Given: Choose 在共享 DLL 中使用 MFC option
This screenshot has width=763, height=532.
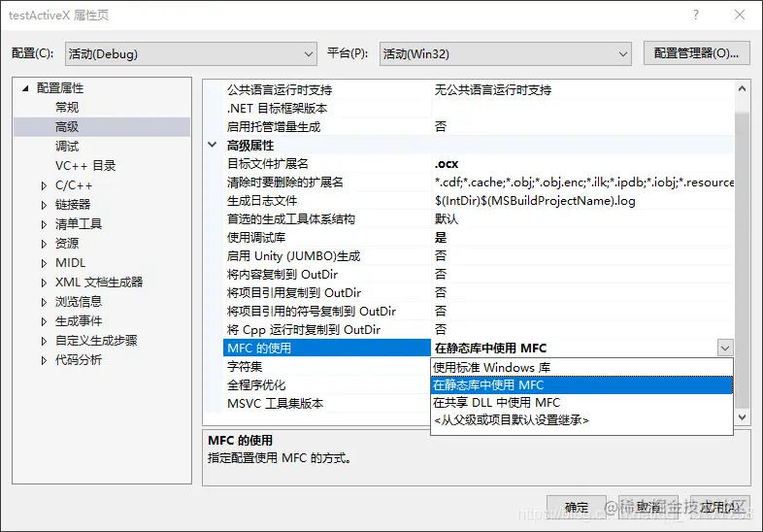Looking at the screenshot, I should (x=582, y=403).
